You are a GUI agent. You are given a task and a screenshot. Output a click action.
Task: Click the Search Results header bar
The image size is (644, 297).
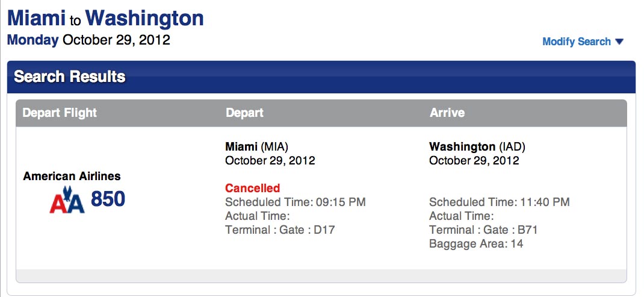(x=321, y=77)
